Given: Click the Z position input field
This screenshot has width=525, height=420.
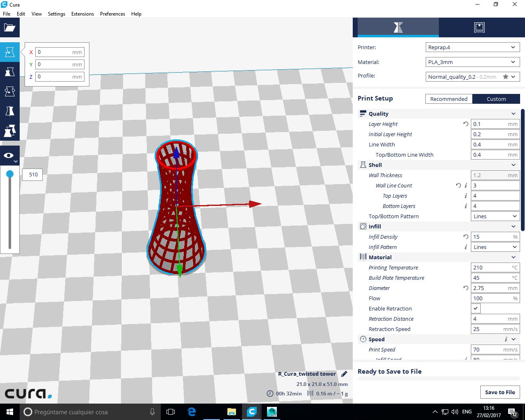Looking at the screenshot, I should (x=60, y=77).
